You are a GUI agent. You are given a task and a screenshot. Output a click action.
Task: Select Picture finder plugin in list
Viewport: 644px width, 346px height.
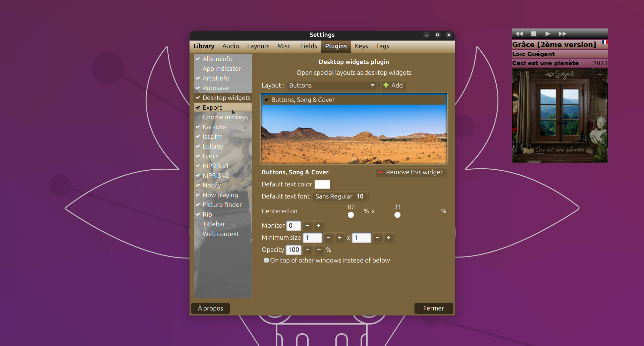[223, 205]
